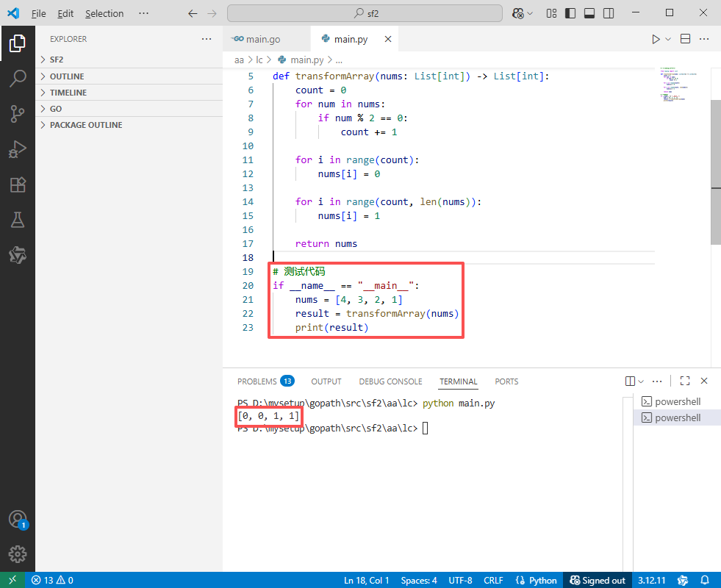Click the sf2 command center search box
721x588 pixels.
[x=365, y=13]
